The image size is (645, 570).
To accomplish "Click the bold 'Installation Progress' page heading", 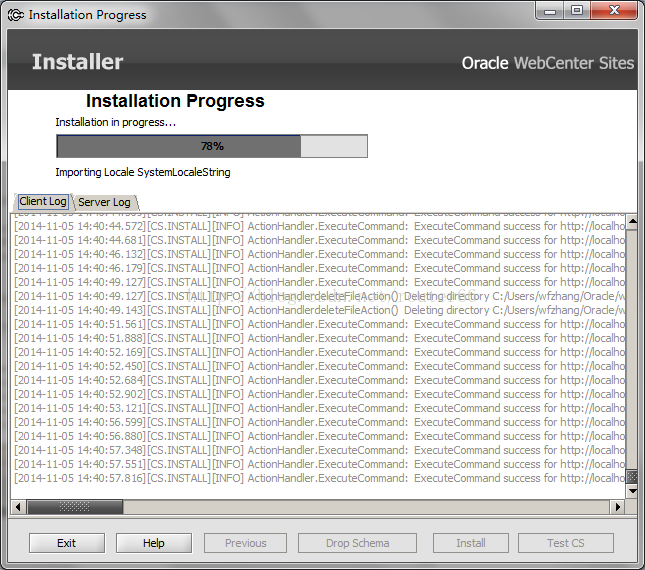I will click(175, 101).
